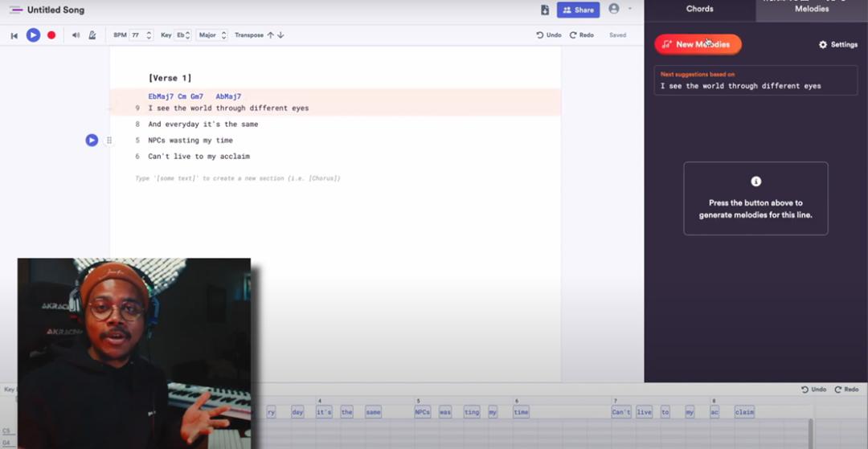This screenshot has height=449, width=868.
Task: Select the 'ting' syllable block
Action: coord(472,412)
